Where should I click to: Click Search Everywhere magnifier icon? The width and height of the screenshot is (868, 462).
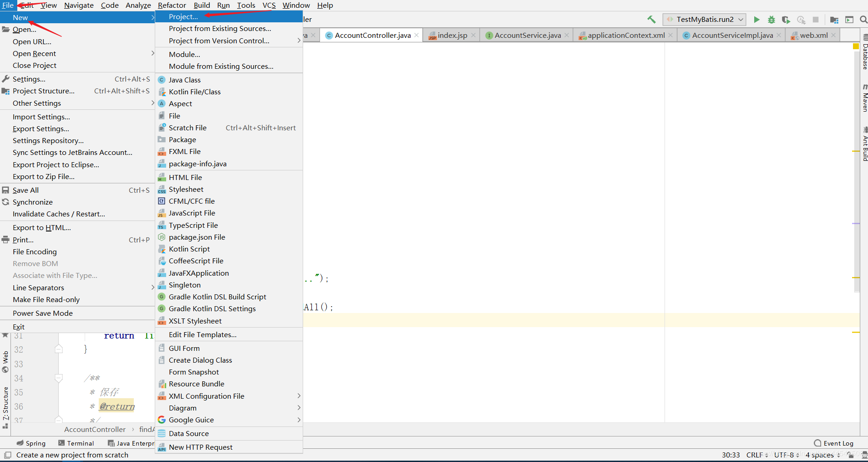(x=863, y=20)
